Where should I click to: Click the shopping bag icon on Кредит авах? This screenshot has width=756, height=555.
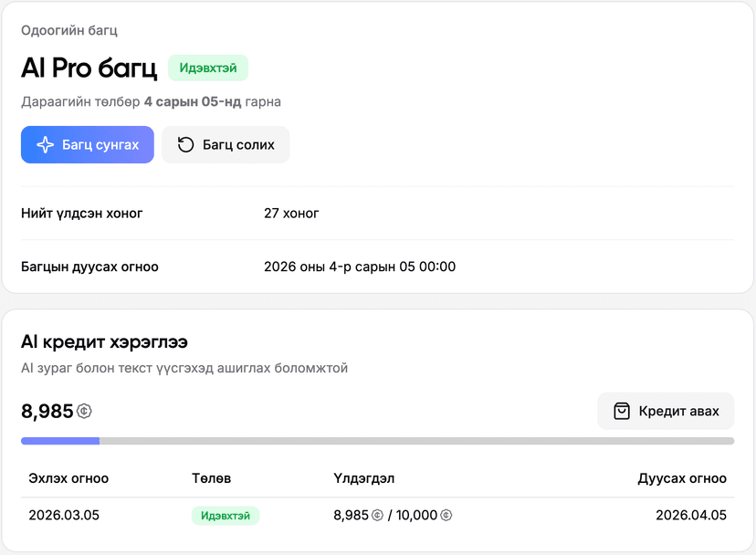coord(622,412)
